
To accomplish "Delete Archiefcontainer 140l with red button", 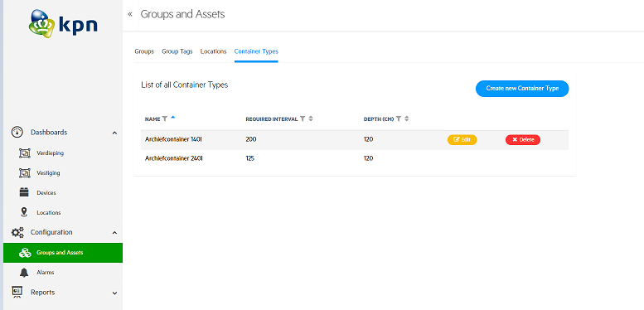I will click(x=523, y=139).
